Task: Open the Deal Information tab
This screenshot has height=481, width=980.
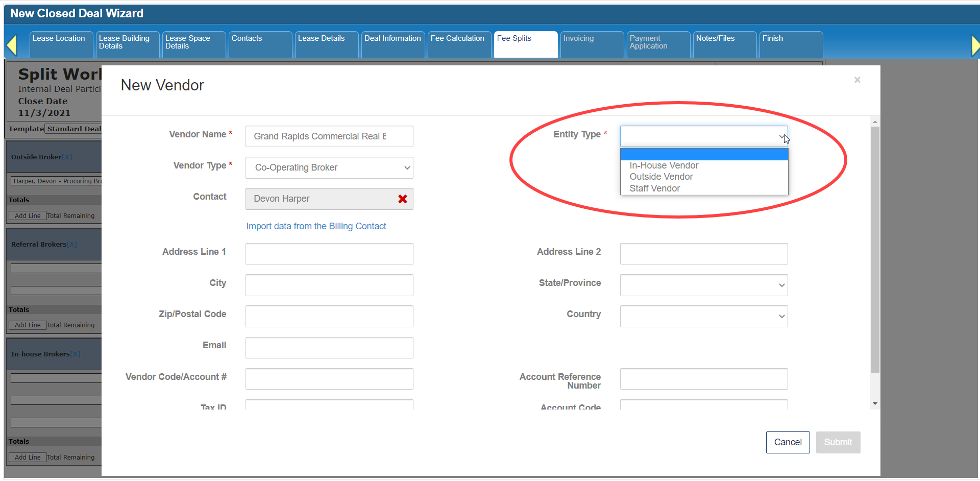Action: tap(393, 39)
